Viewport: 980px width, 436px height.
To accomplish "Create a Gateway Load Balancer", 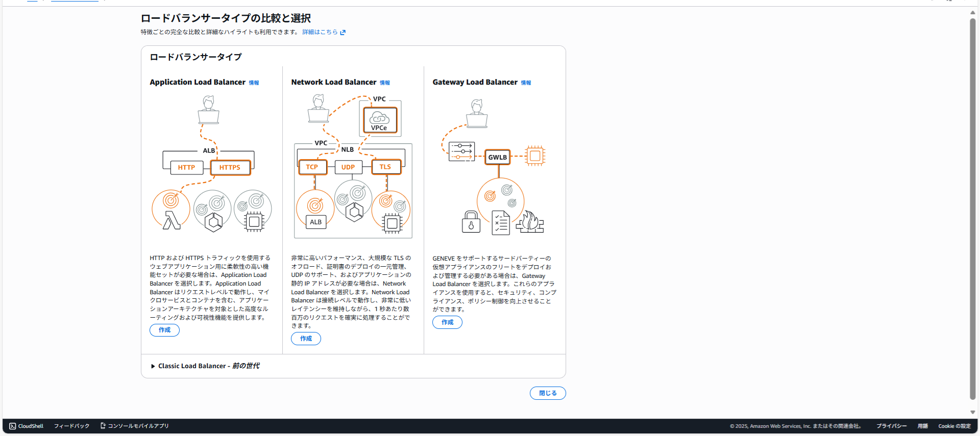I will tap(447, 322).
